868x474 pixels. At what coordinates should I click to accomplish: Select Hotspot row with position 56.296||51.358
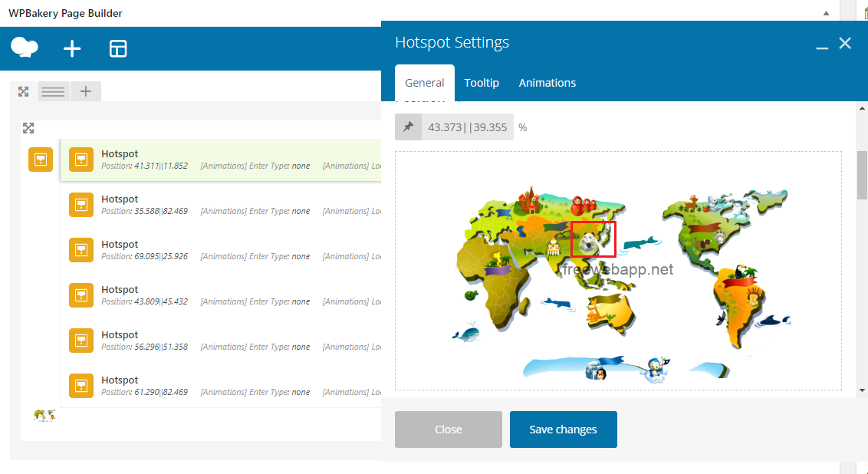pyautogui.click(x=221, y=341)
